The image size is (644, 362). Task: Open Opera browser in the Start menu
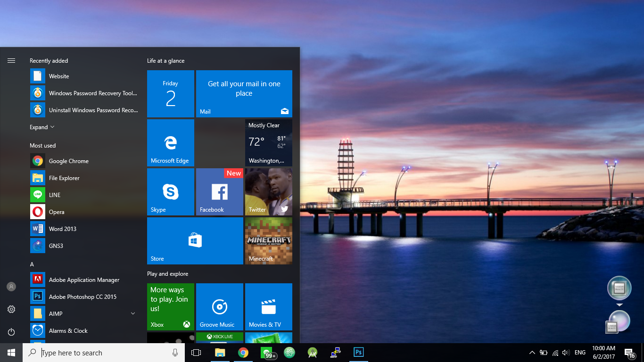[56, 212]
